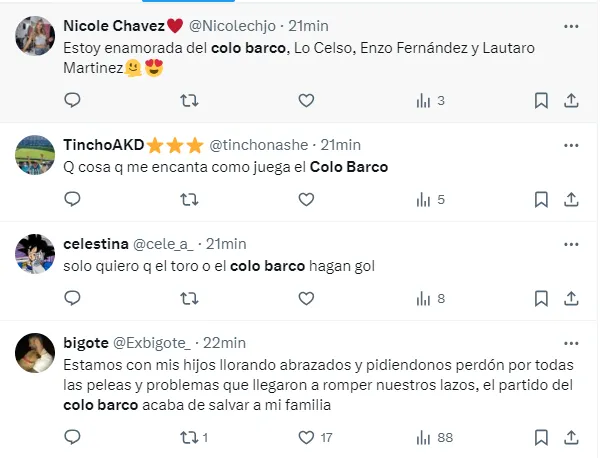Image resolution: width=600 pixels, height=458 pixels.
Task: Open more options on Nicole Chavez's tweet
Action: [571, 25]
